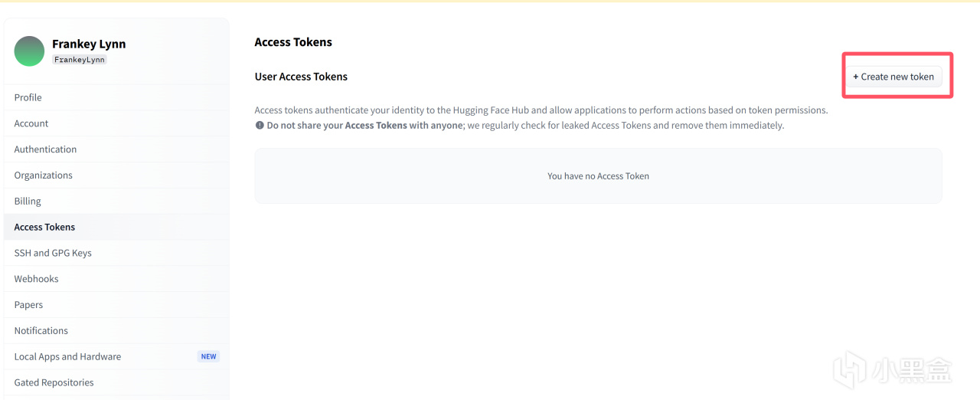Screen dimensions: 980x400
Task: Click the FrankeyLynn username badge
Action: click(80, 60)
